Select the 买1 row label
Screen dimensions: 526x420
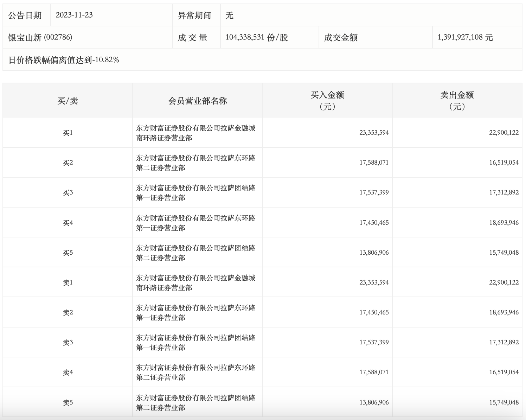(68, 133)
